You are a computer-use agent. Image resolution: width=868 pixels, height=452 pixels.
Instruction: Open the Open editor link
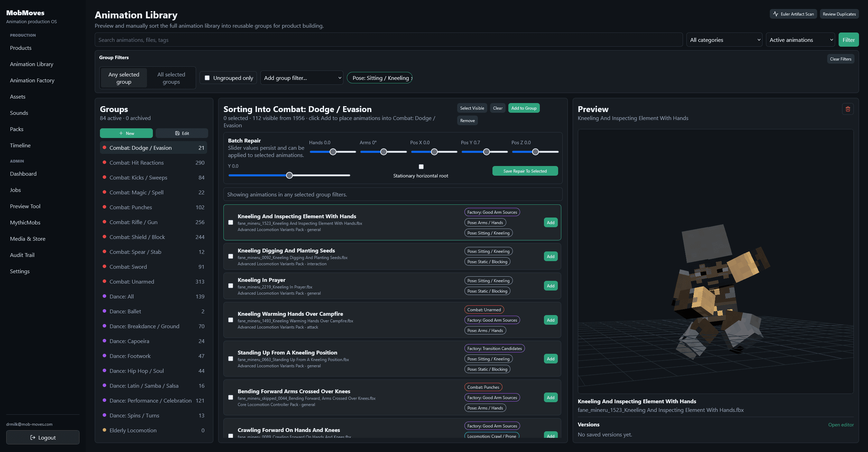[841, 424]
